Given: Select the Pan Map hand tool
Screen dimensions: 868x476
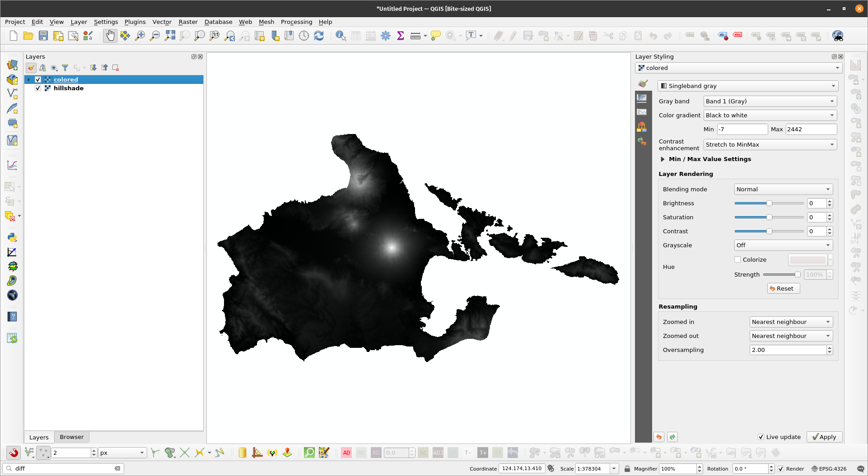Looking at the screenshot, I should point(110,36).
